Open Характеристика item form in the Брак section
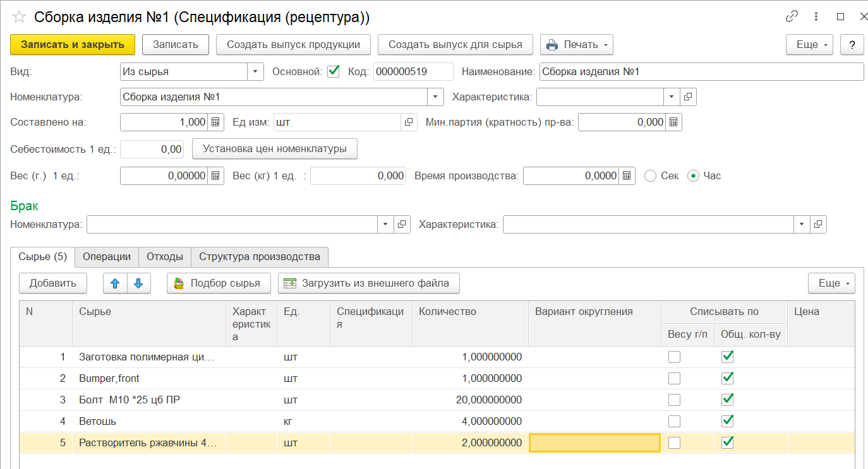 [x=818, y=225]
